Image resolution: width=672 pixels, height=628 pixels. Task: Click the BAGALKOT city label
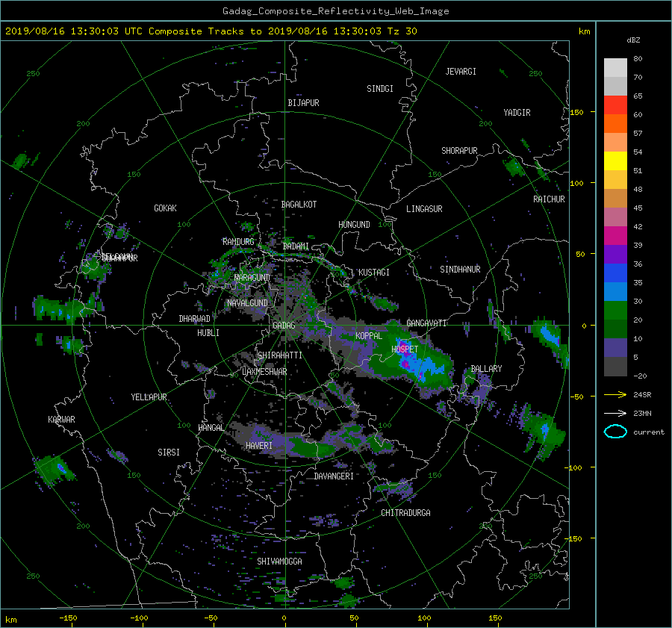299,205
